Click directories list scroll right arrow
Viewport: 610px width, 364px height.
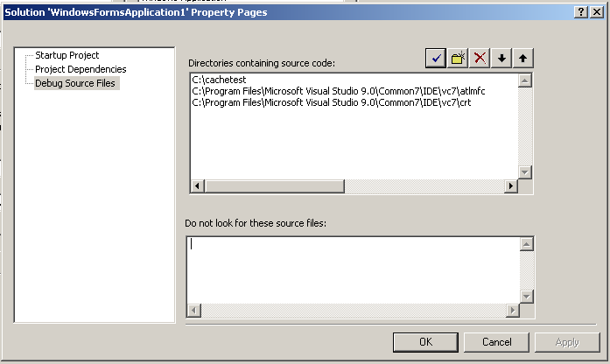(x=511, y=185)
